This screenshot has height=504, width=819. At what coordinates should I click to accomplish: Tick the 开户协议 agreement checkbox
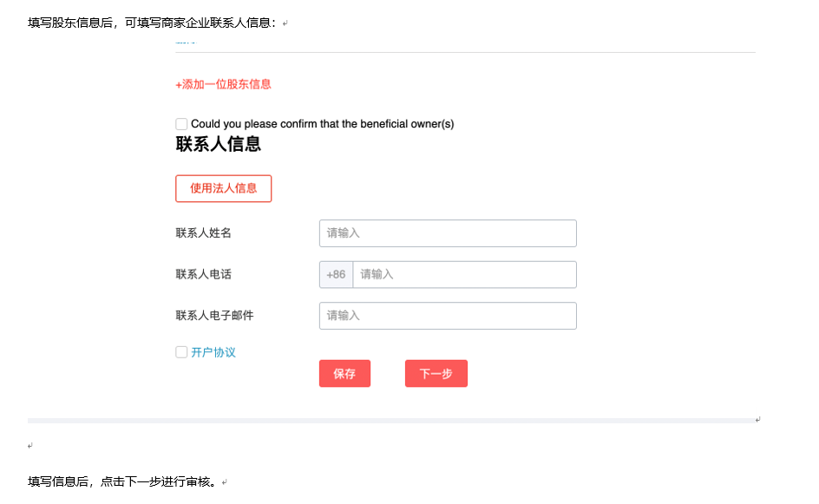181,352
